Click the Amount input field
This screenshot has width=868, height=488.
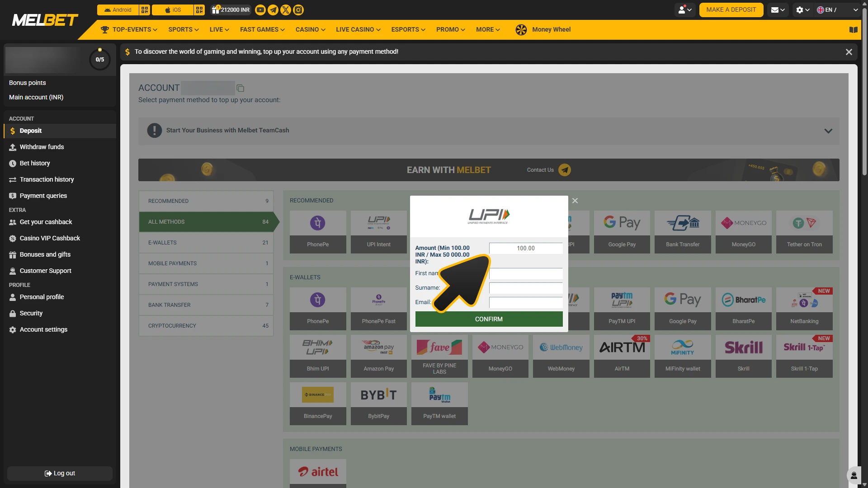click(526, 248)
